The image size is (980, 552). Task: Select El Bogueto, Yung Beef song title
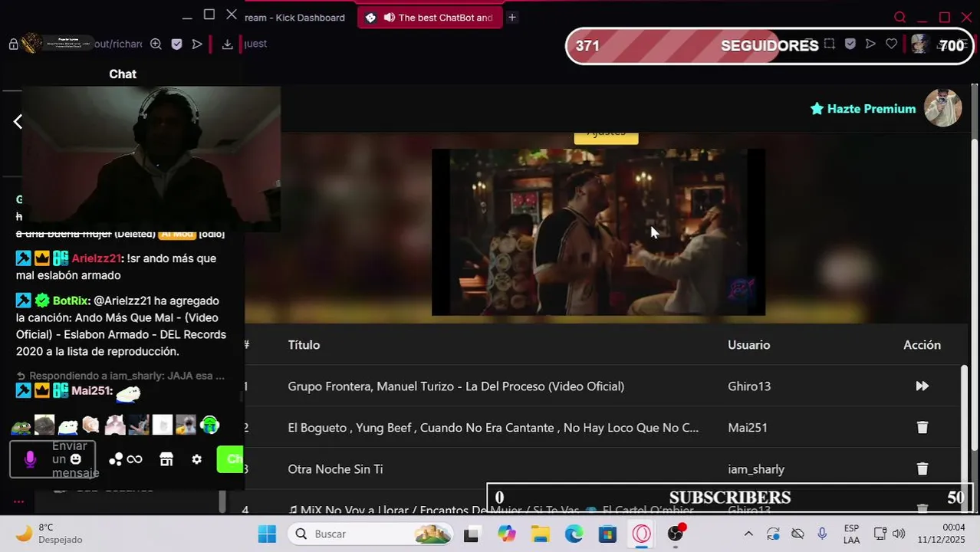click(x=493, y=428)
